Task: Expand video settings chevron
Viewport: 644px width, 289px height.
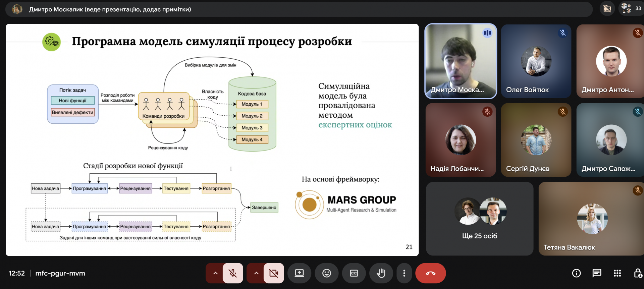Action: (x=256, y=273)
